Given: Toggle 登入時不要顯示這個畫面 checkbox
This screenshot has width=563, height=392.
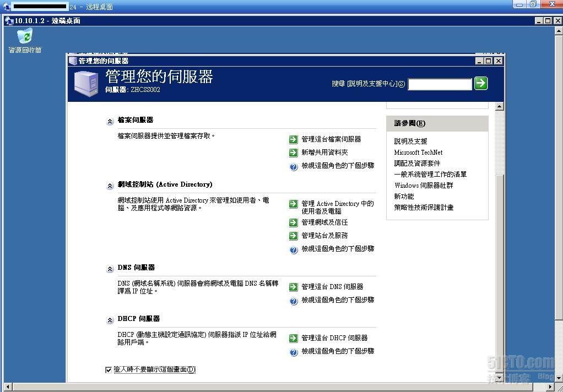Looking at the screenshot, I should (109, 370).
